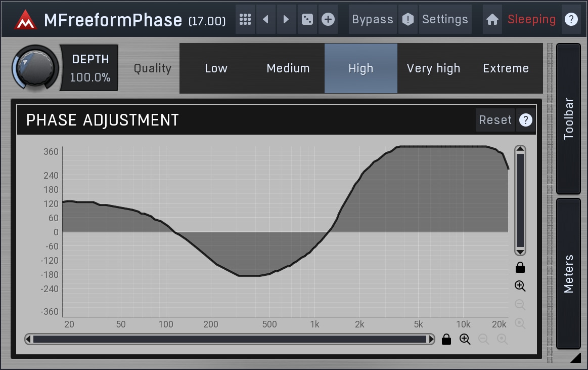
Task: Go to previous preset arrow
Action: (265, 20)
